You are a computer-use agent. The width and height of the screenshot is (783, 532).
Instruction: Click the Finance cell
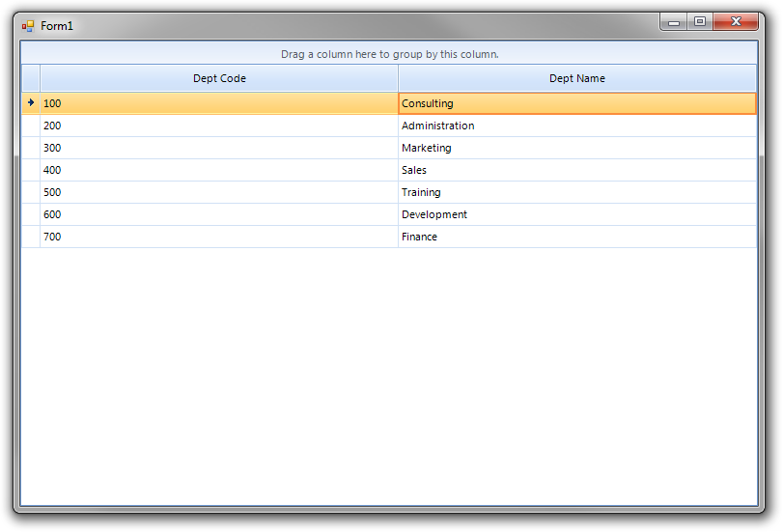[x=577, y=237]
